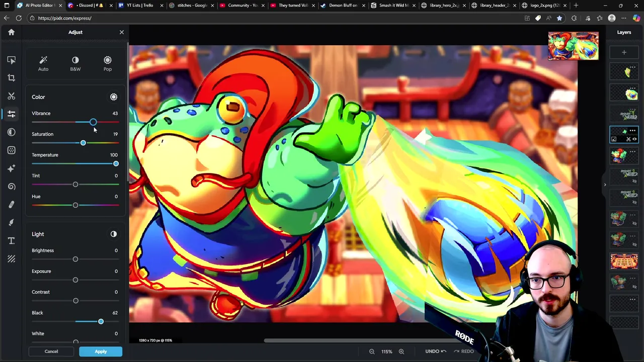Open the AI sparkle tool
This screenshot has height=362, width=644.
[x=11, y=168]
